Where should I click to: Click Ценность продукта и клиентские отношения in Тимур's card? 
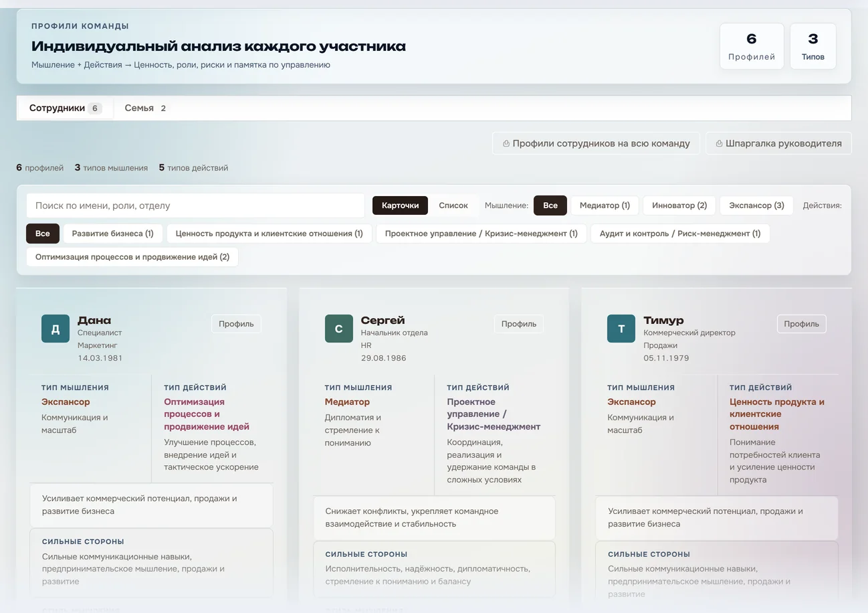point(777,414)
